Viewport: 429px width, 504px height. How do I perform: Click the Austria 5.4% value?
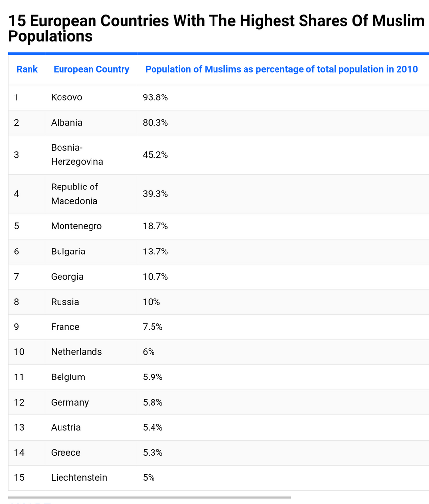coord(153,427)
